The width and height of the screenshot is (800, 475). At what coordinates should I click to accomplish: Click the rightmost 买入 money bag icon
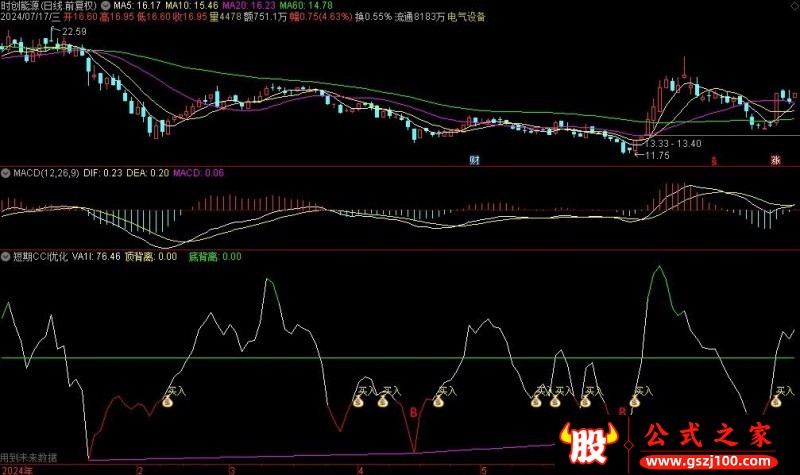(773, 403)
